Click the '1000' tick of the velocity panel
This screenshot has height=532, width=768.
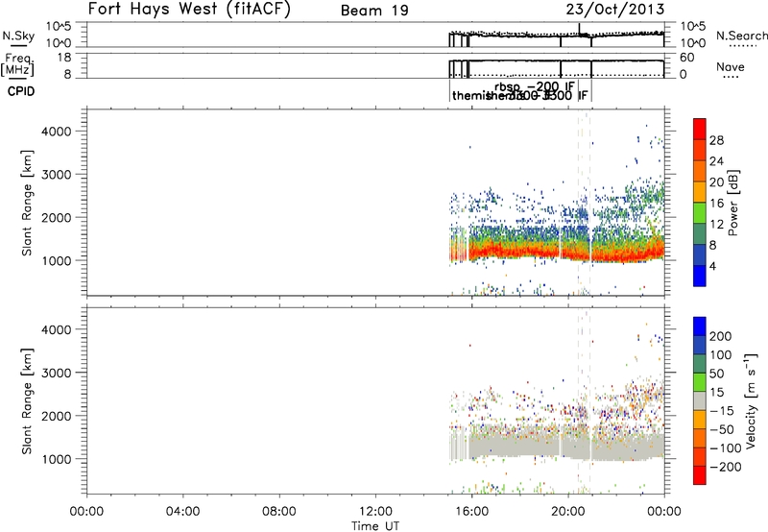point(56,459)
